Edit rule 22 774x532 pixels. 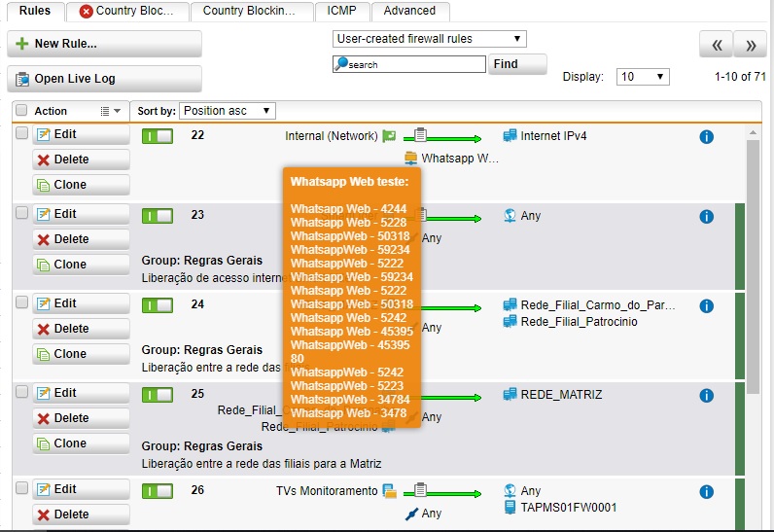(x=82, y=134)
